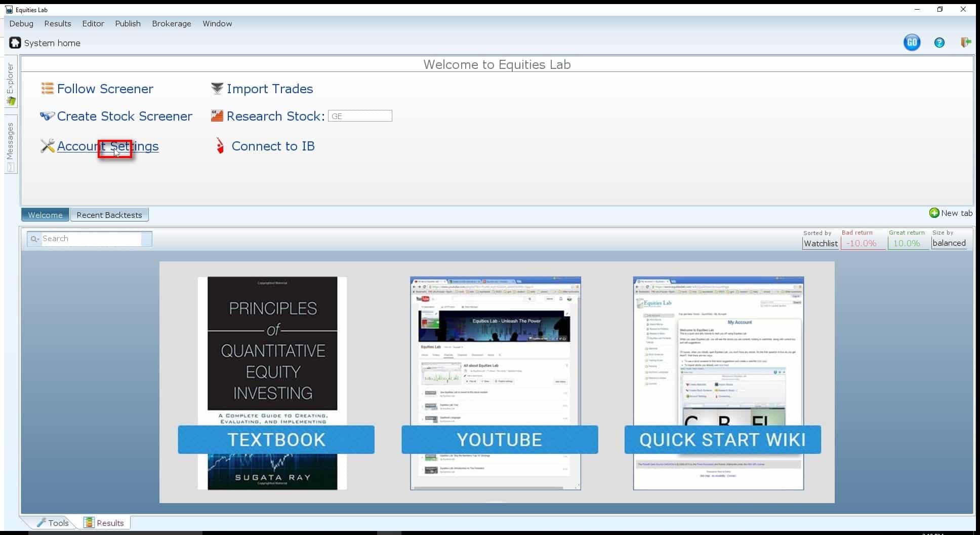Open the Publish menu
Viewport: 980px width, 535px height.
pyautogui.click(x=128, y=24)
